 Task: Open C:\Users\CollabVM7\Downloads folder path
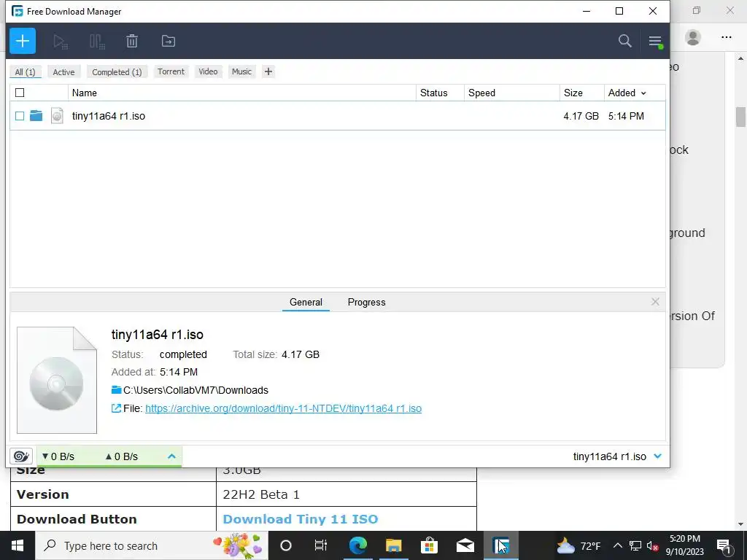(x=196, y=390)
